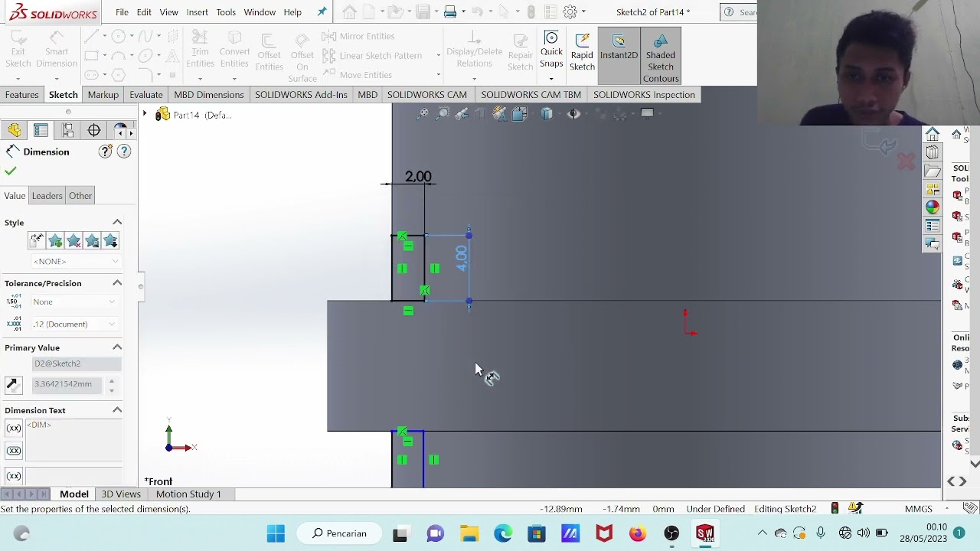Screen dimensions: 980x551
Task: Click the Offset On Surface tool
Action: [302, 57]
